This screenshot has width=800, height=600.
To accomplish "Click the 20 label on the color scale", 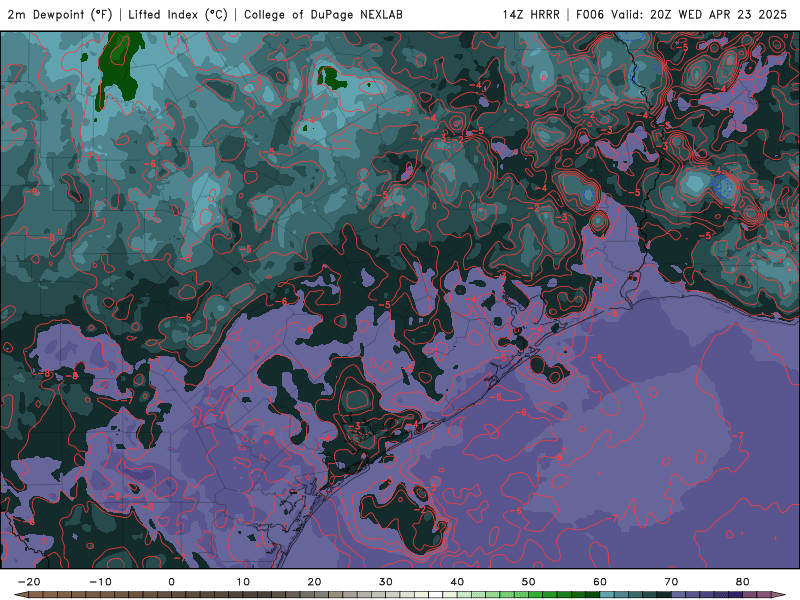I will 314,582.
